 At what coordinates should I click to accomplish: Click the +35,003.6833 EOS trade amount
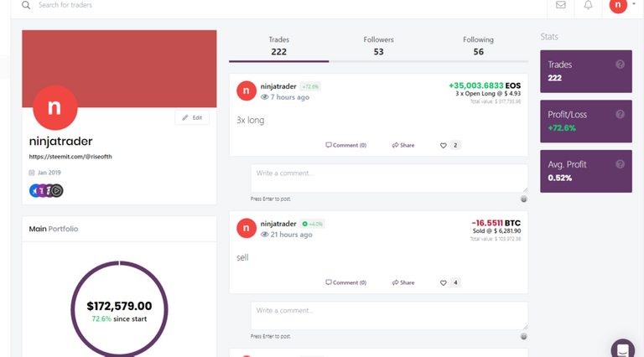pyautogui.click(x=485, y=85)
